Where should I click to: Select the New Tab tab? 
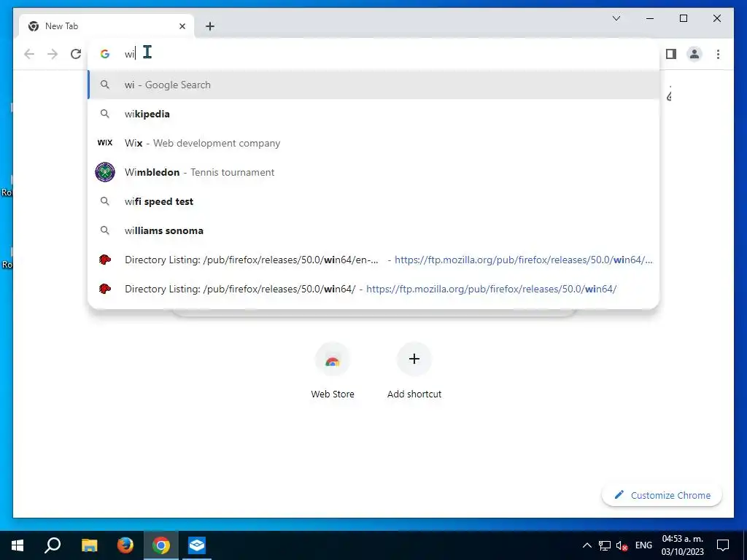(107, 26)
